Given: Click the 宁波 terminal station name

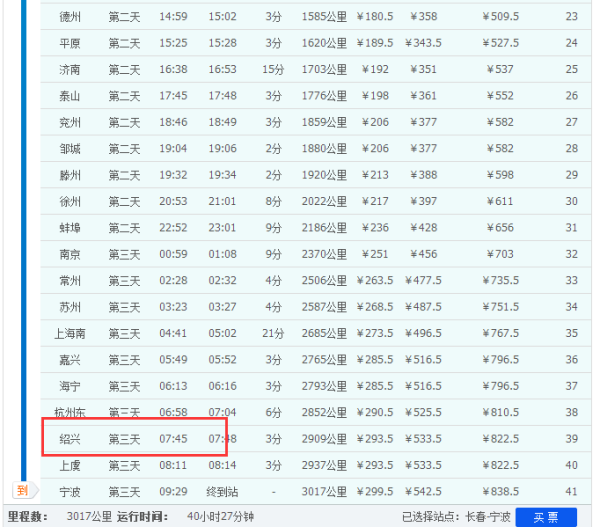Looking at the screenshot, I should pyautogui.click(x=70, y=491).
